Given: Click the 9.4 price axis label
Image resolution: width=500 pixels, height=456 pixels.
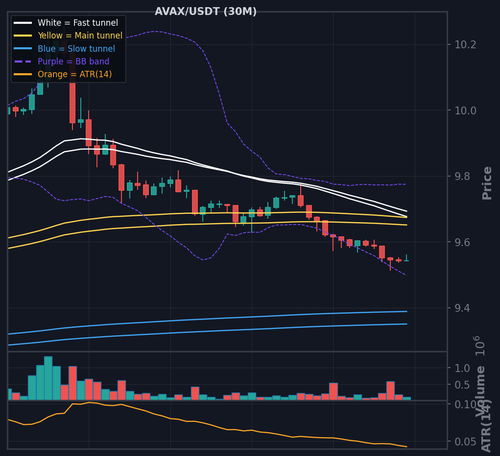Looking at the screenshot, I should coord(463,308).
